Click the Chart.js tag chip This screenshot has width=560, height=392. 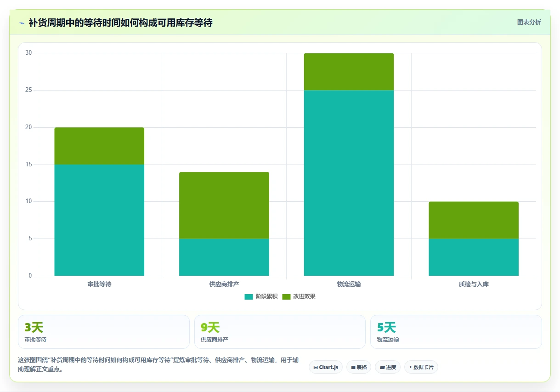pyautogui.click(x=326, y=367)
